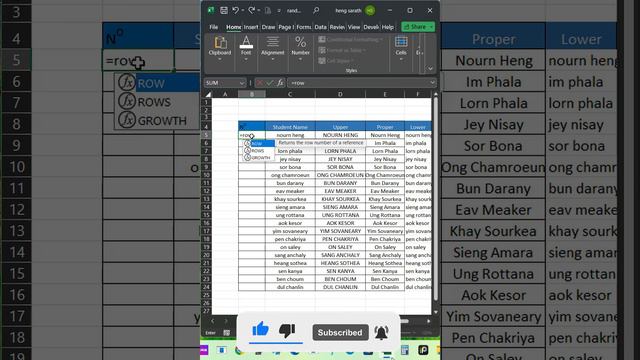Click the cell containing NOURN HENG in uppercase
Screen dimensions: 640x360
pos(340,135)
